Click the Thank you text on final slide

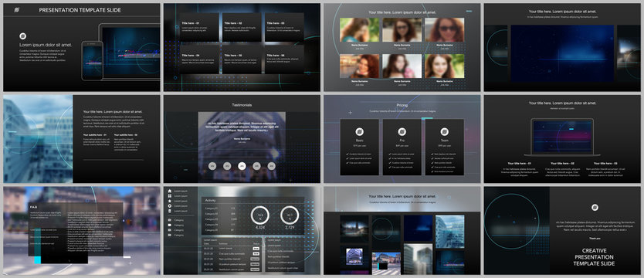tap(595, 238)
